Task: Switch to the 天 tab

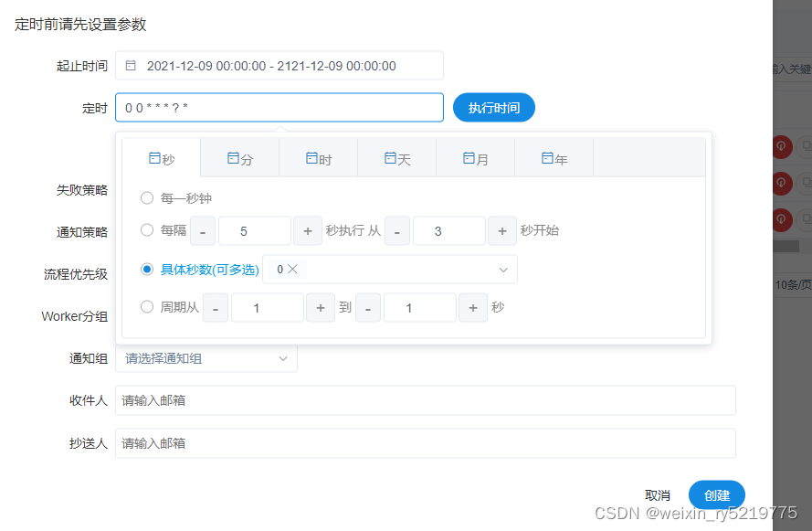Action: 397,158
